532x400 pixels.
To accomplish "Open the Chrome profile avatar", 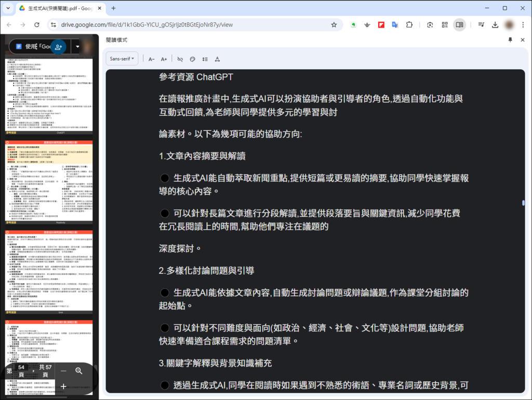I will (509, 25).
